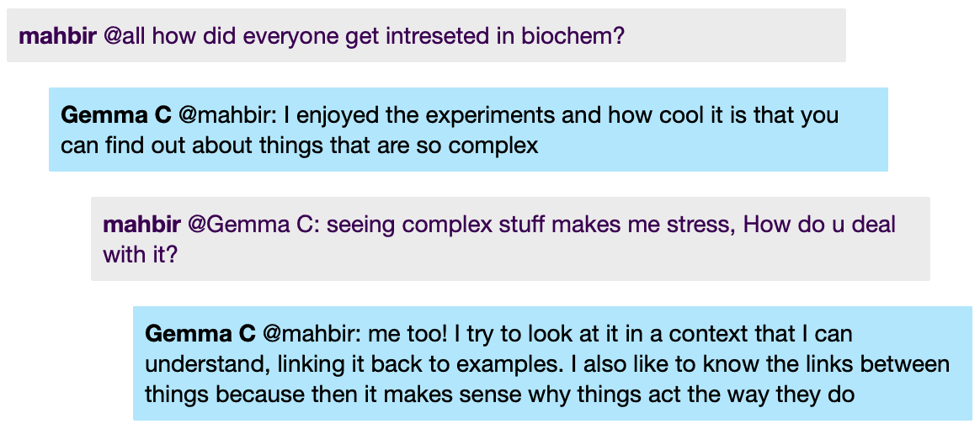This screenshot has width=980, height=429.
Task: Click "with it?" in the grey reply
Action: [x=141, y=255]
